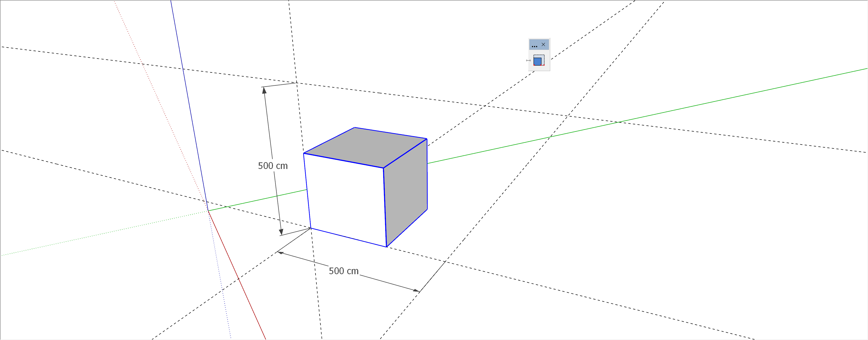868x340 pixels.
Task: Click the floating toolbar's title bar
Action: click(535, 44)
